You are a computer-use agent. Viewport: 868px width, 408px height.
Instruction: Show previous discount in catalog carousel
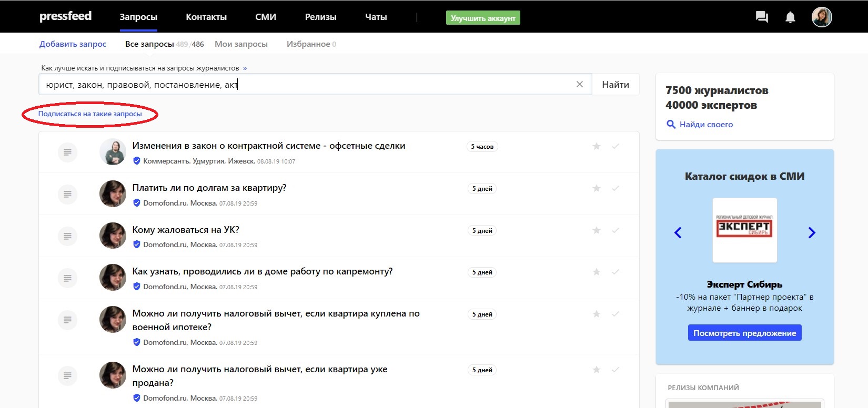coord(678,232)
